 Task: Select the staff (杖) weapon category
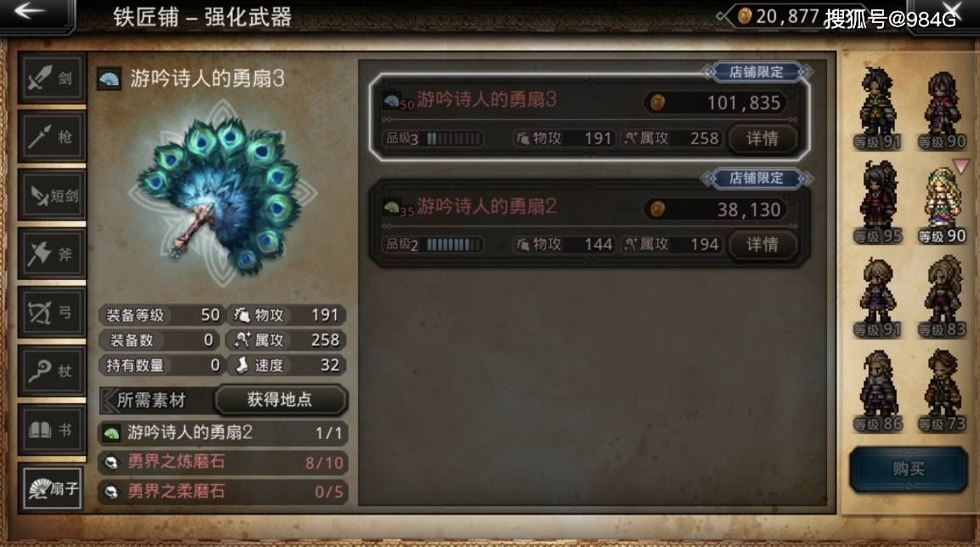point(52,371)
